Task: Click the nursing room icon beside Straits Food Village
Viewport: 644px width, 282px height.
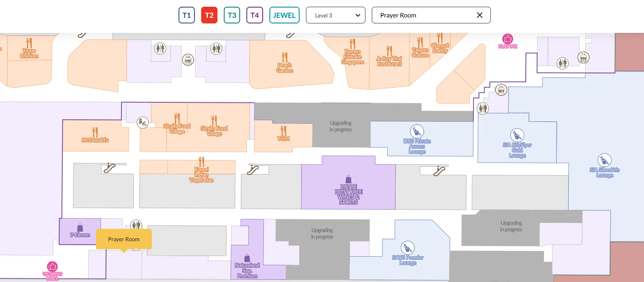Action: [x=142, y=123]
